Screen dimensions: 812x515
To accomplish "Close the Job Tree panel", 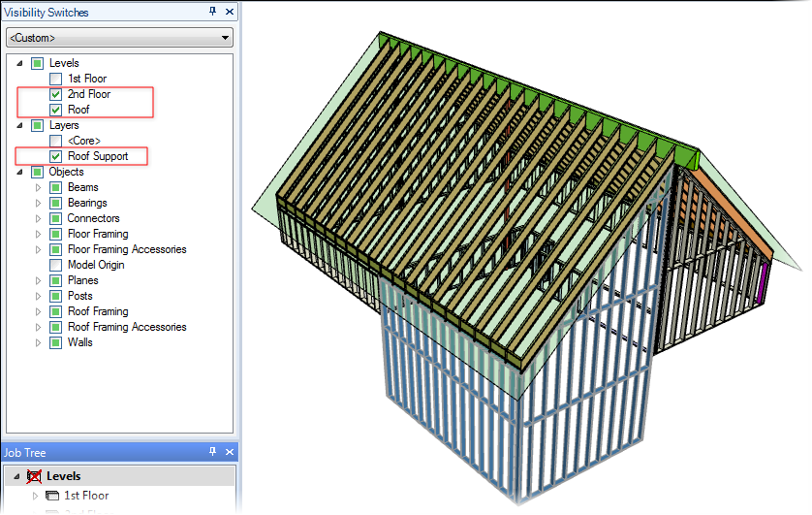I will tap(229, 452).
